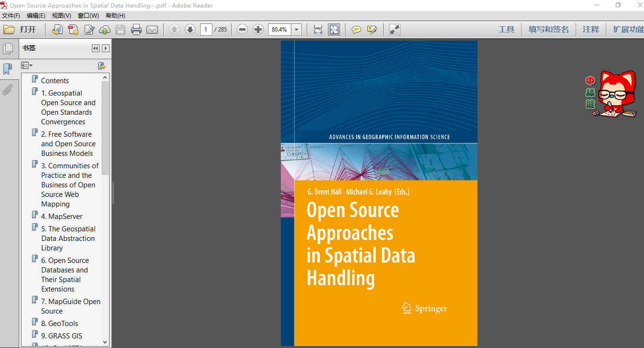Open the Sign document tool
This screenshot has width=644, height=348.
89,30
